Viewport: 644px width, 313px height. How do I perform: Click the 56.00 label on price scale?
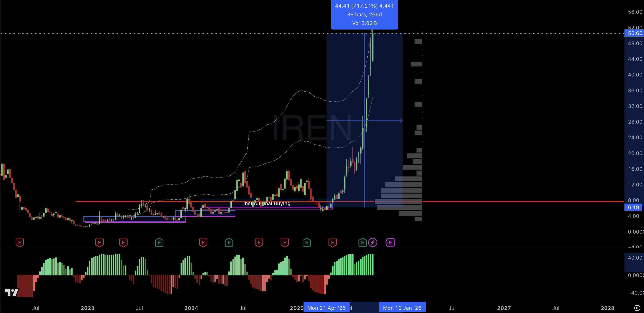click(635, 12)
